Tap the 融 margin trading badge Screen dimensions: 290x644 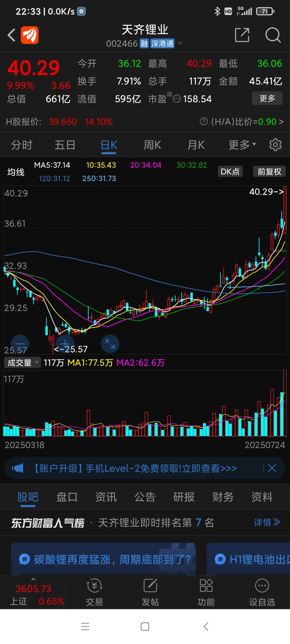point(144,43)
